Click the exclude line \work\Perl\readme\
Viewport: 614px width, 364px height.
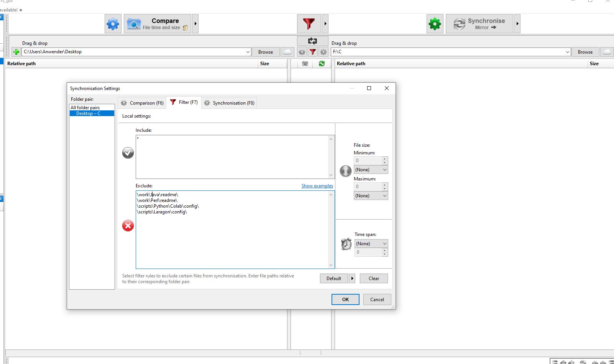(157, 200)
